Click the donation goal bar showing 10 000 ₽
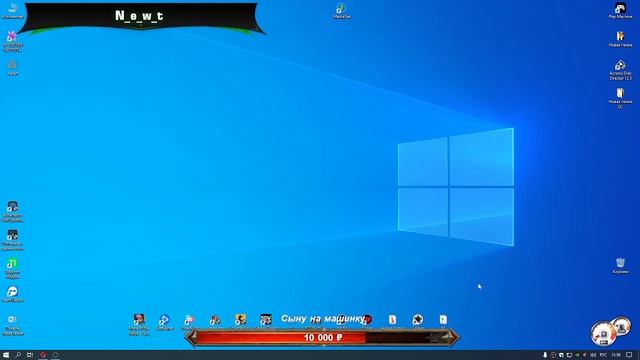 coord(322,338)
